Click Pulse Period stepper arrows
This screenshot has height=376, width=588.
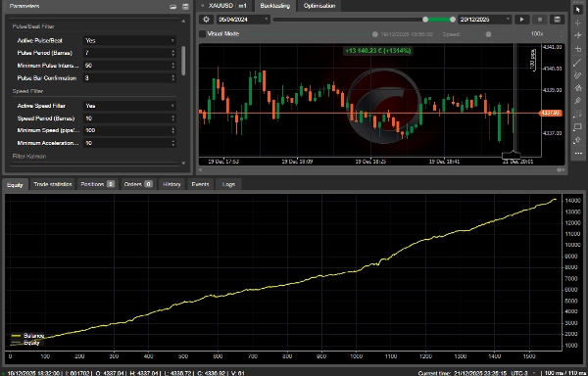pyautogui.click(x=172, y=53)
